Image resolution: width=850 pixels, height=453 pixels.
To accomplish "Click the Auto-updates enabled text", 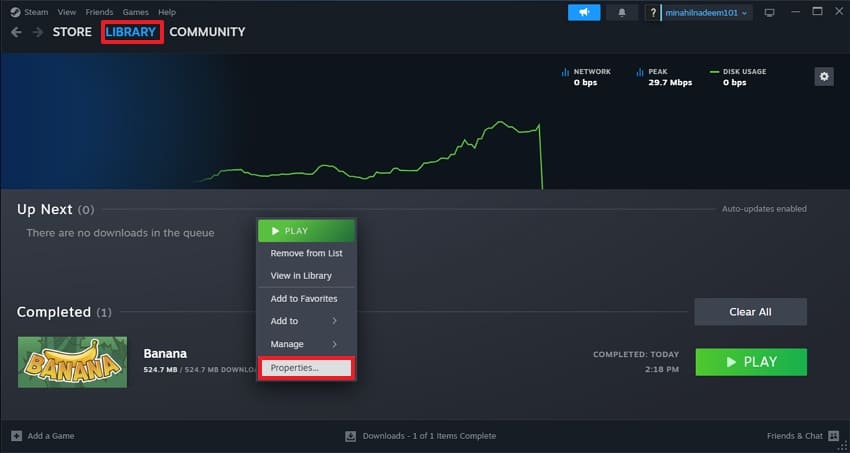I will pyautogui.click(x=764, y=209).
